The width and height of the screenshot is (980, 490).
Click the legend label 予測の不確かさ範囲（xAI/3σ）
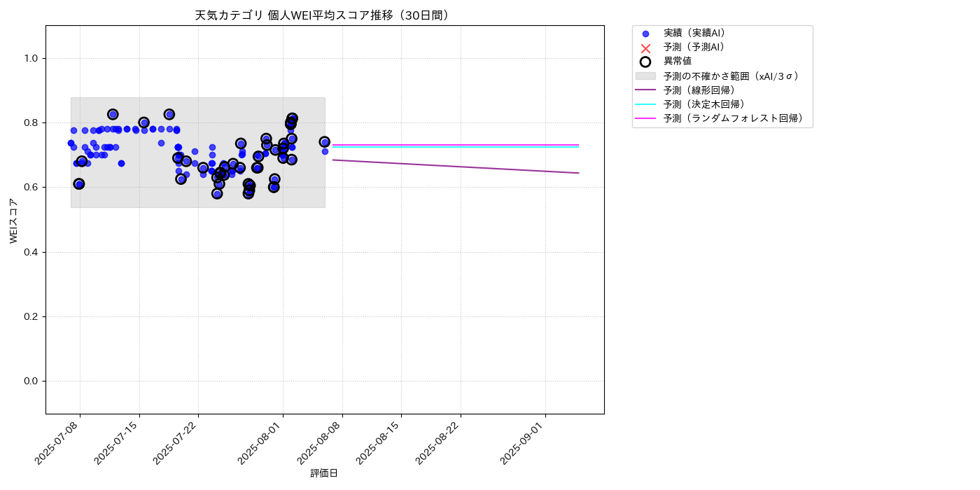pyautogui.click(x=731, y=76)
